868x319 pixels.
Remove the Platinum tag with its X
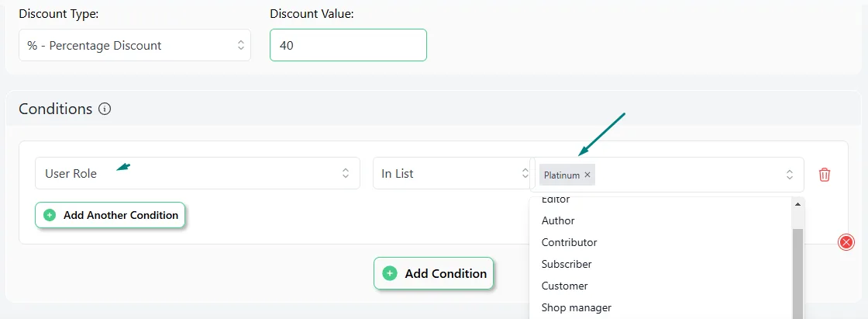coord(587,175)
